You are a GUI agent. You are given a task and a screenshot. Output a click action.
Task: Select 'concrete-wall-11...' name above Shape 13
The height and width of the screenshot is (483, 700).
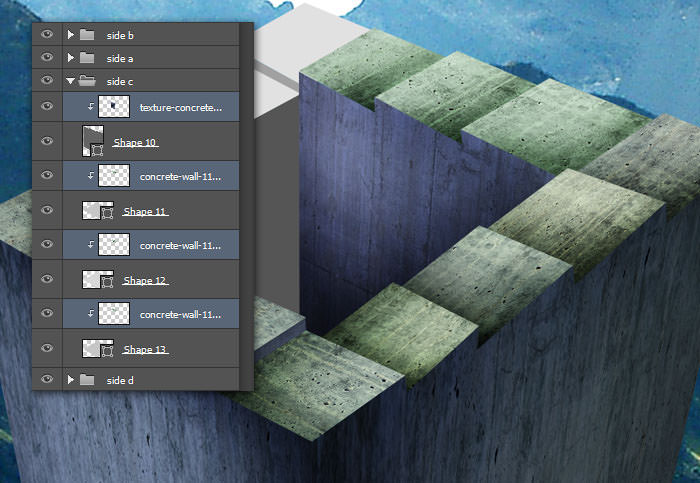(180, 314)
